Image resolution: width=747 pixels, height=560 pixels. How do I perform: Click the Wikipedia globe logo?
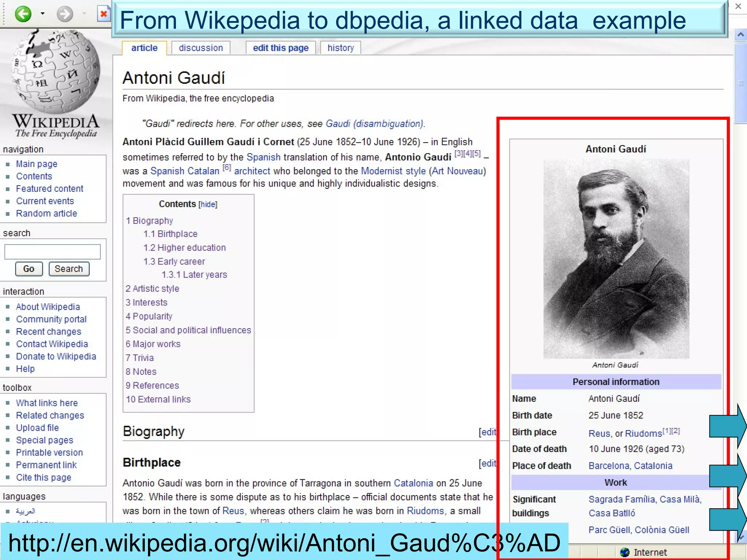tap(55, 71)
